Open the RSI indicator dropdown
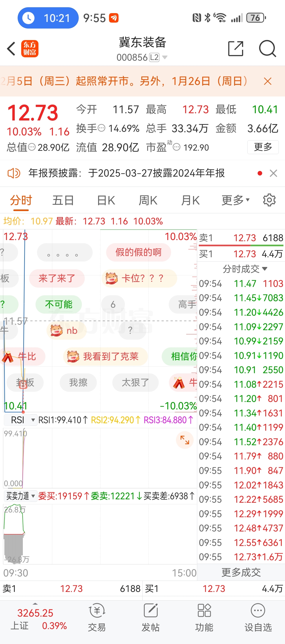Screen dimensions: 285x644 click(x=21, y=420)
